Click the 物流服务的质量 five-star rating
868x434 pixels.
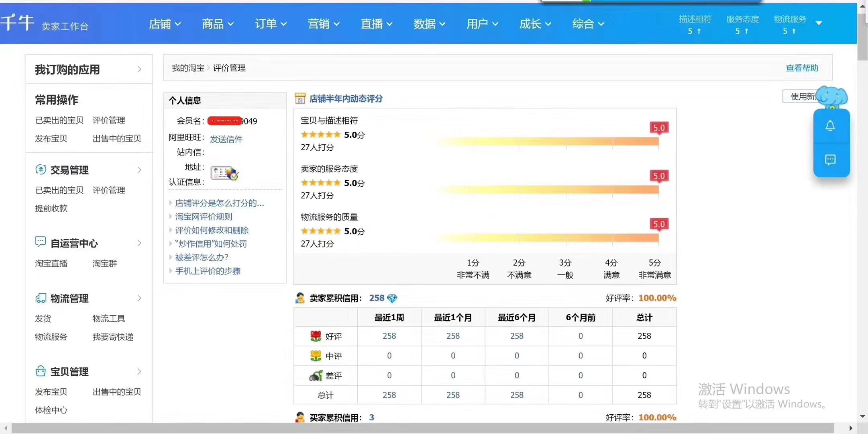click(320, 231)
